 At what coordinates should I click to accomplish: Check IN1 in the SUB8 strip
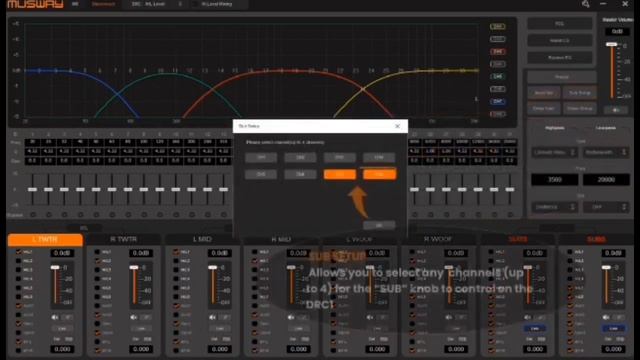click(570, 252)
